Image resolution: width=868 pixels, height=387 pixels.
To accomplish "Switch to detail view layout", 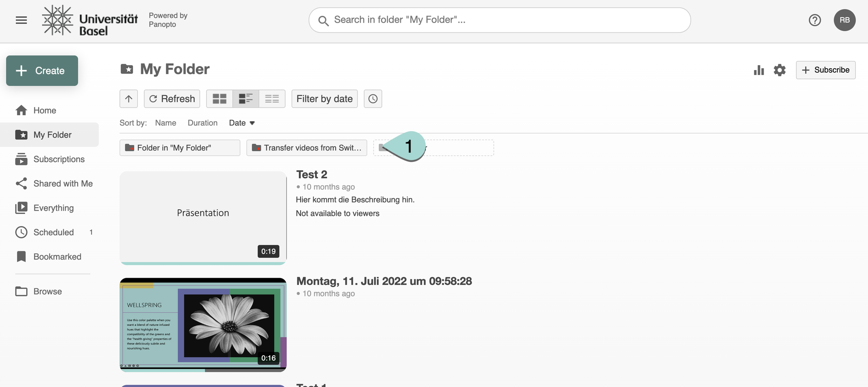I will click(245, 99).
